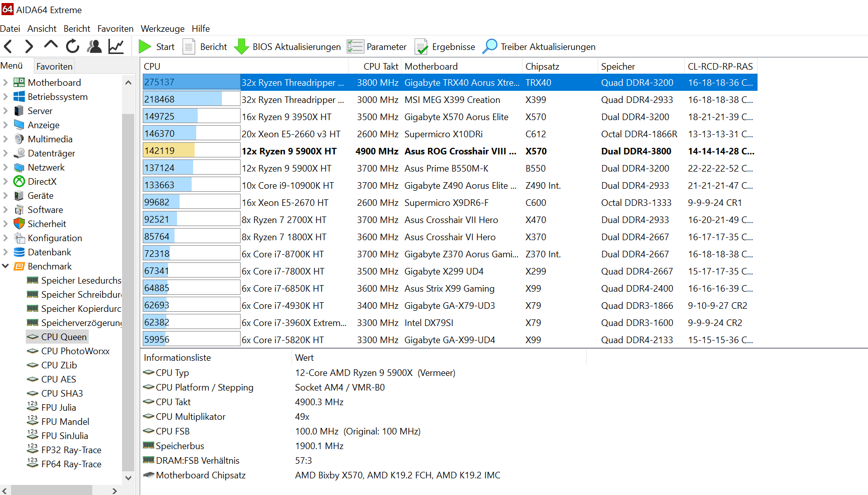Open the Datei menu
Viewport: 868px width, 495px height.
(x=10, y=29)
